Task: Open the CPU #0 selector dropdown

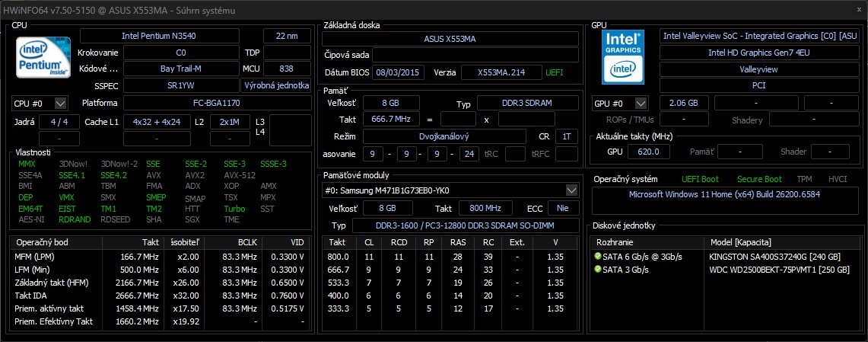Action: tap(61, 103)
